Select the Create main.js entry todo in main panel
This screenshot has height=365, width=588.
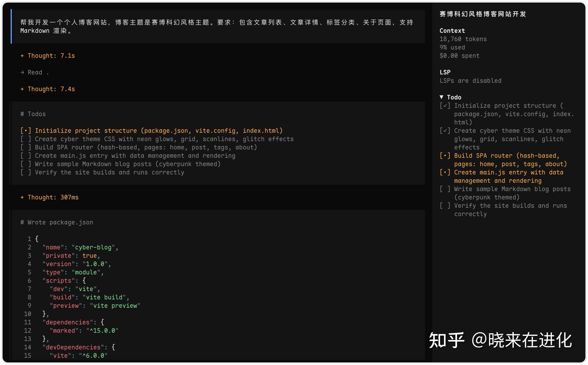click(128, 156)
